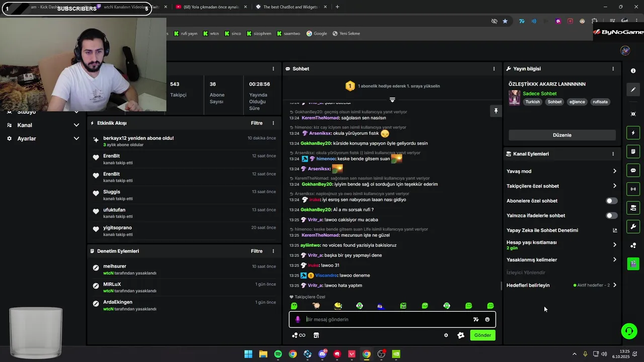Click the pencil edit icon in the right sidebar
This screenshot has height=362, width=644.
633,89
